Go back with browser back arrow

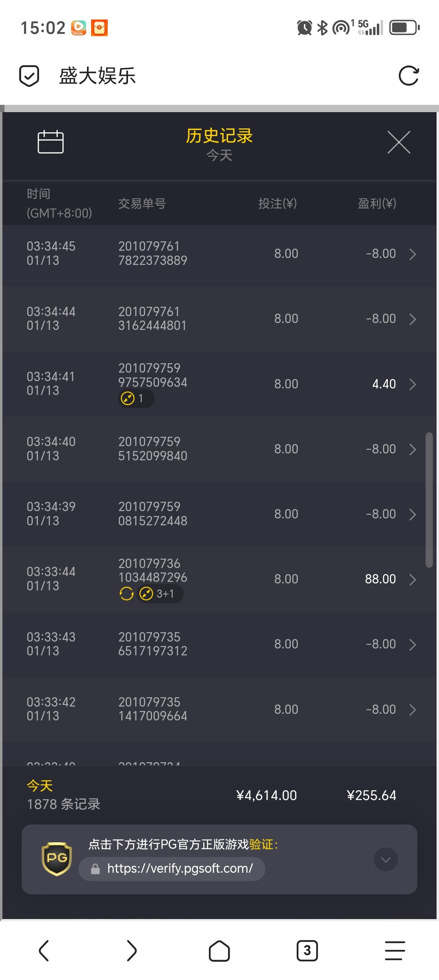tap(44, 951)
